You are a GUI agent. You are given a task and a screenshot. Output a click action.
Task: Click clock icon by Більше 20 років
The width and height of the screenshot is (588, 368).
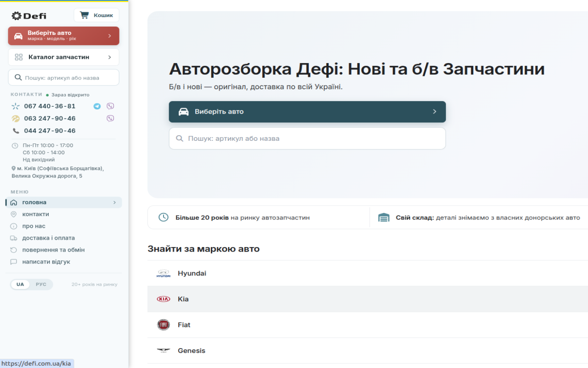(x=164, y=218)
